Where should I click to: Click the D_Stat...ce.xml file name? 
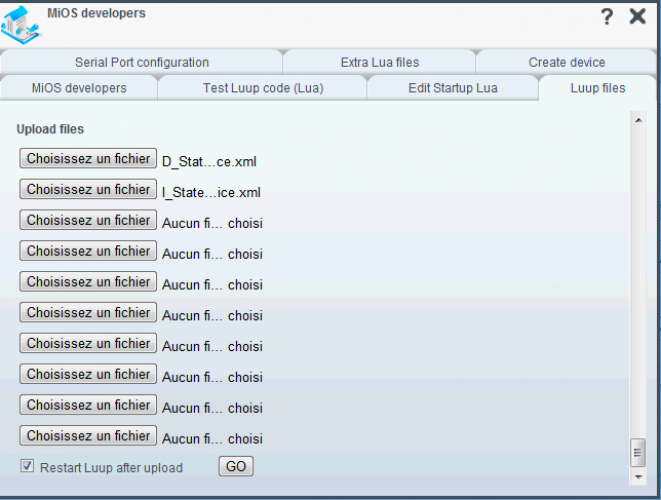click(209, 161)
